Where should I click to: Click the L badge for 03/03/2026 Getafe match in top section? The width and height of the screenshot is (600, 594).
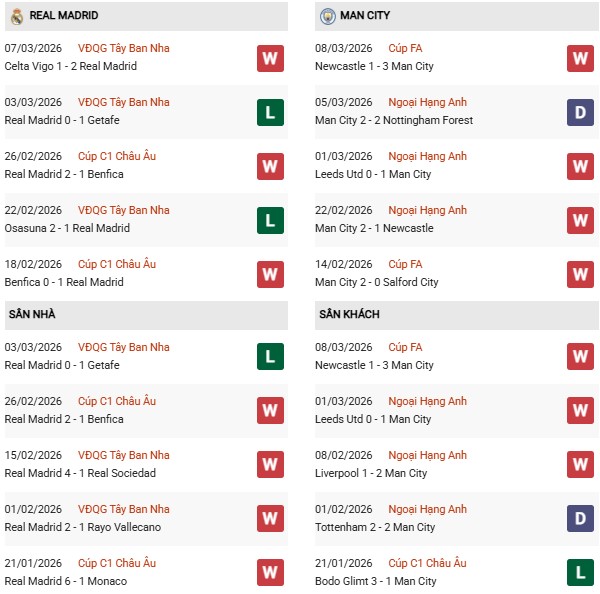[x=270, y=112]
